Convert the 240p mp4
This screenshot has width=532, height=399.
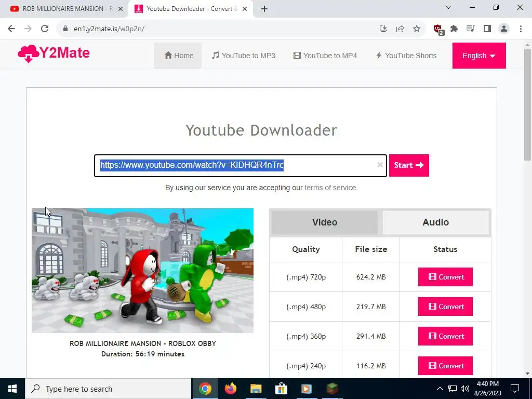point(445,366)
